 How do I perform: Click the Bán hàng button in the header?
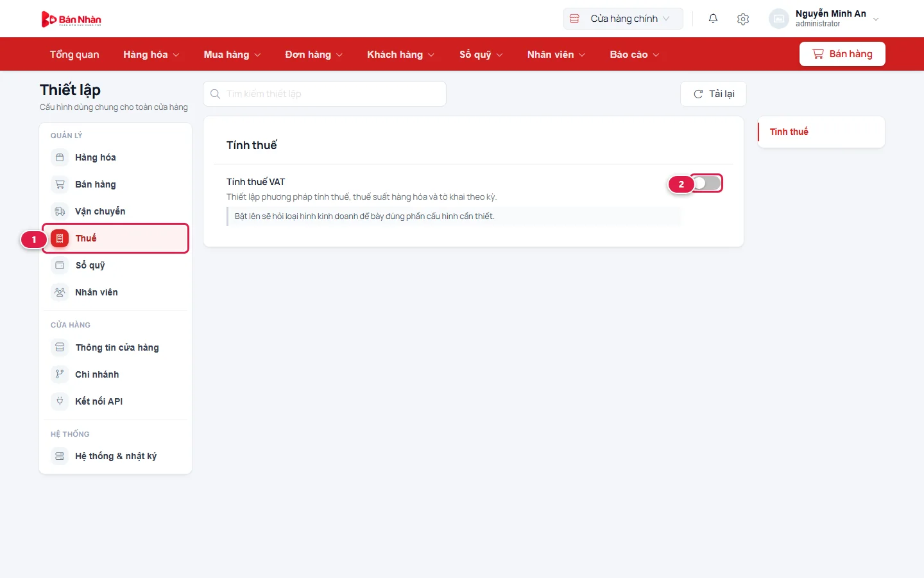pyautogui.click(x=842, y=54)
